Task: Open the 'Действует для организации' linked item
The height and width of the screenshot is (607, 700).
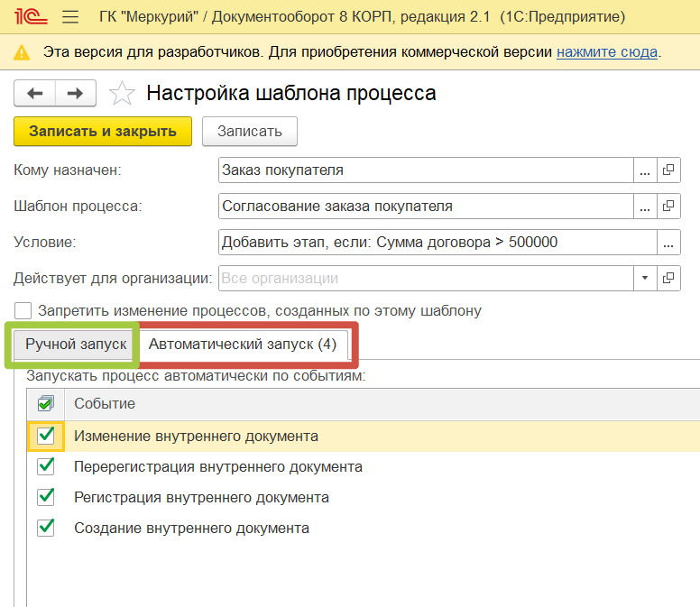Action: [x=668, y=278]
